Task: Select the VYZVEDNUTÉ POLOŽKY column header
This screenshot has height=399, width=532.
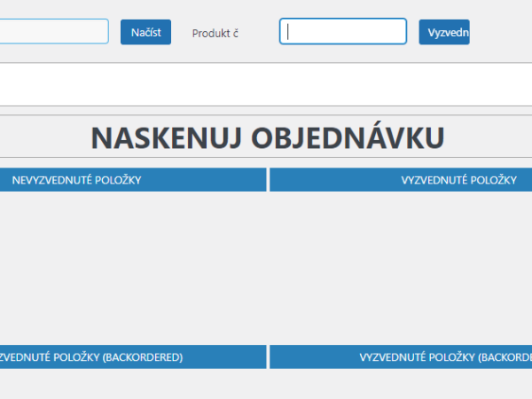Action: pos(401,180)
